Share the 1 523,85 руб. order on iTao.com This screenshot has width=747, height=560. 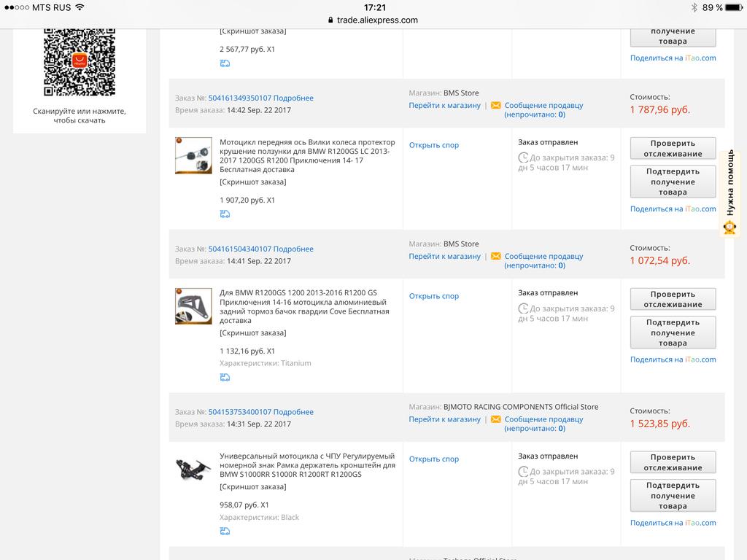pos(673,523)
